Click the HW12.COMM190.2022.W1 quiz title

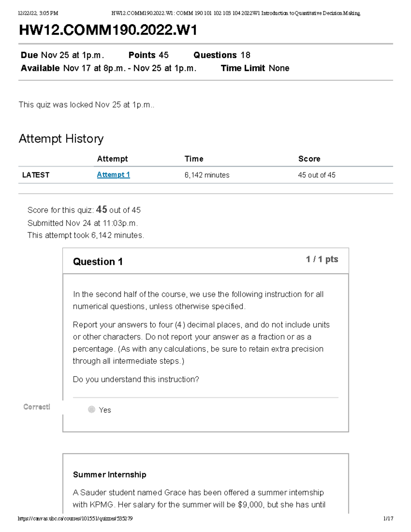(x=108, y=30)
